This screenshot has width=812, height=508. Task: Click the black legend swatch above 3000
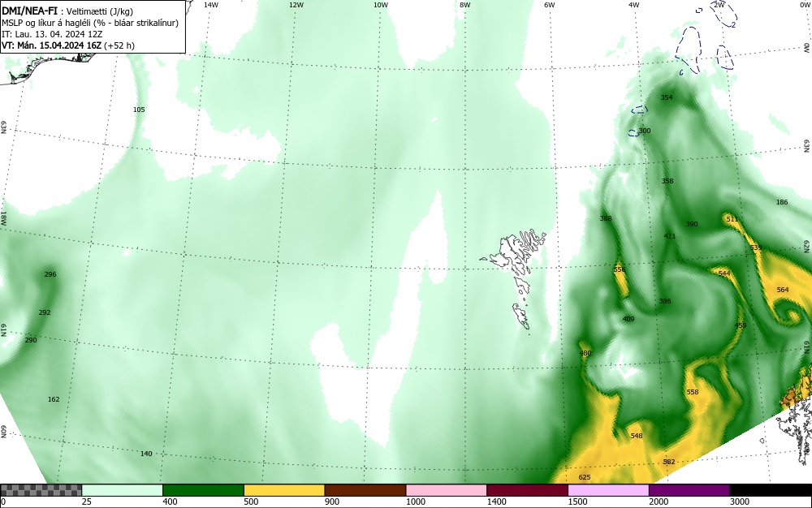pos(771,490)
